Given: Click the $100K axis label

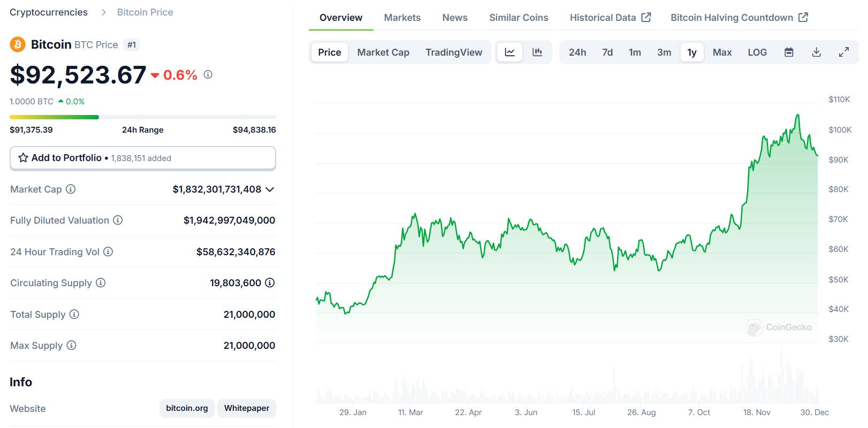Looking at the screenshot, I should coord(840,130).
